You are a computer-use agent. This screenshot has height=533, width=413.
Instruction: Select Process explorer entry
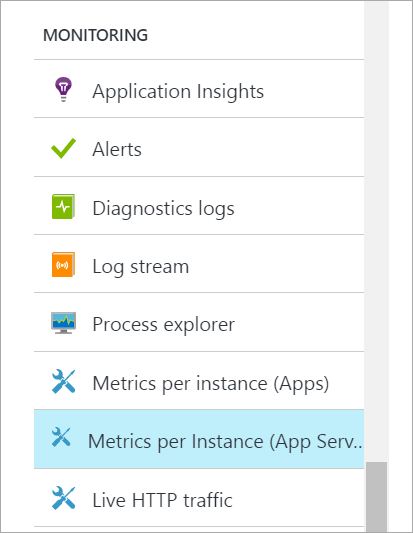tap(199, 322)
